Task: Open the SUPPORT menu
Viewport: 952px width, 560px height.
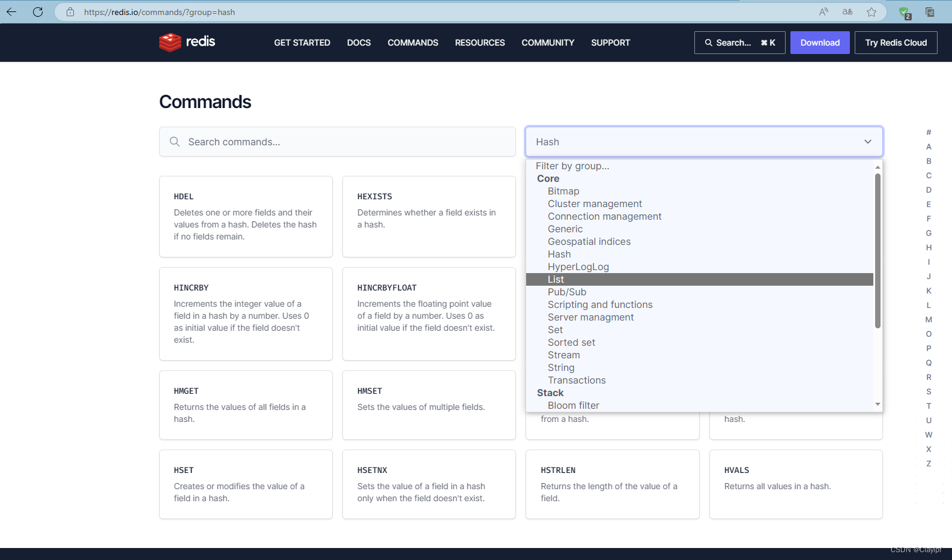Action: [610, 43]
